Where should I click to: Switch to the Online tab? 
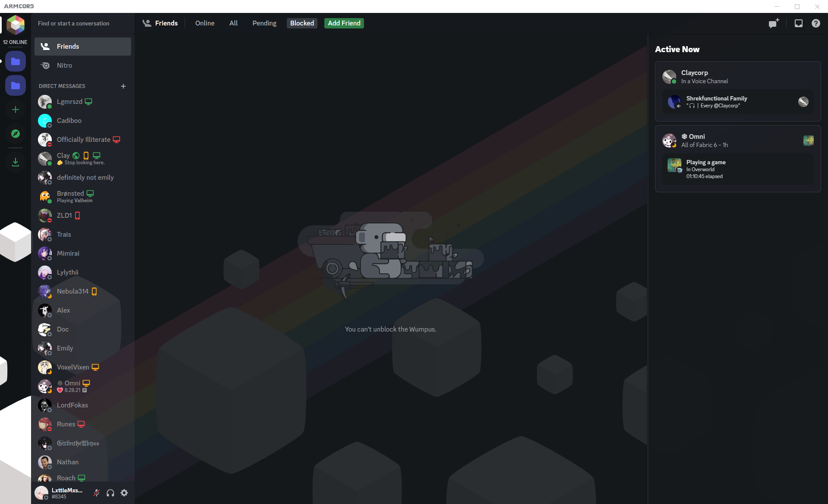coord(204,23)
